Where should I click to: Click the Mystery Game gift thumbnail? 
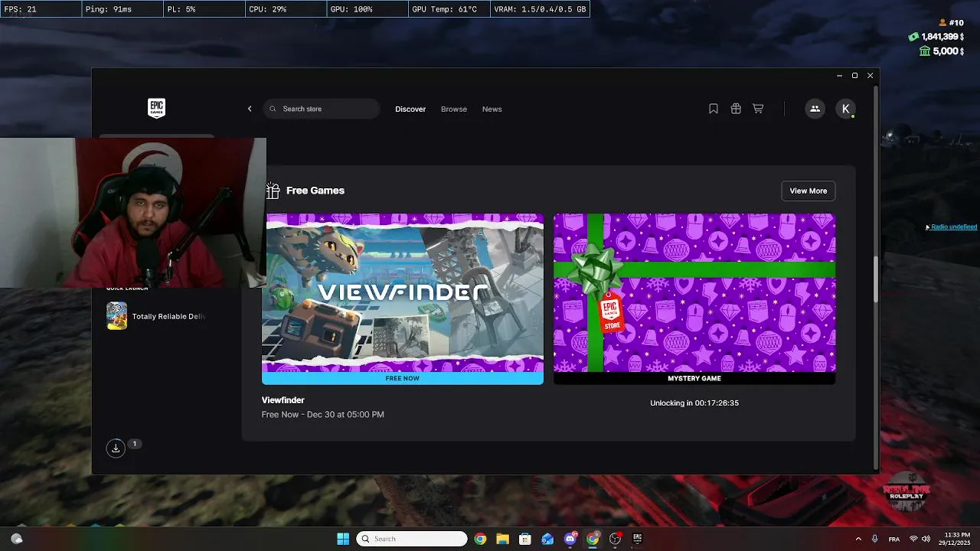[694, 292]
